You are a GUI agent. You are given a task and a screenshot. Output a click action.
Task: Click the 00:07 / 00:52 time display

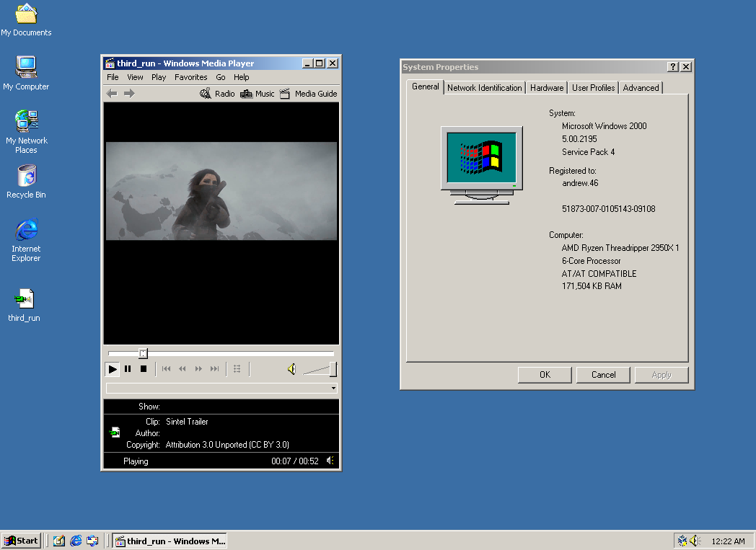[294, 461]
